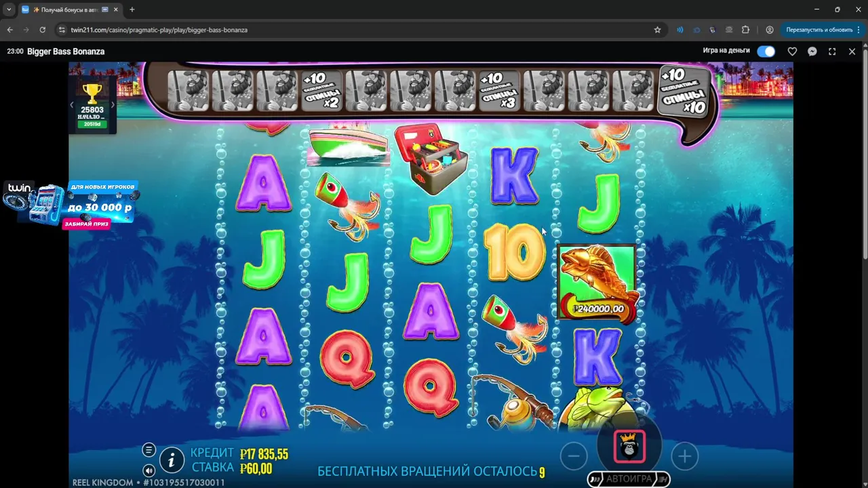Toggle the 'Игра на деньги' switch
868x488 pixels.
pyautogui.click(x=766, y=52)
